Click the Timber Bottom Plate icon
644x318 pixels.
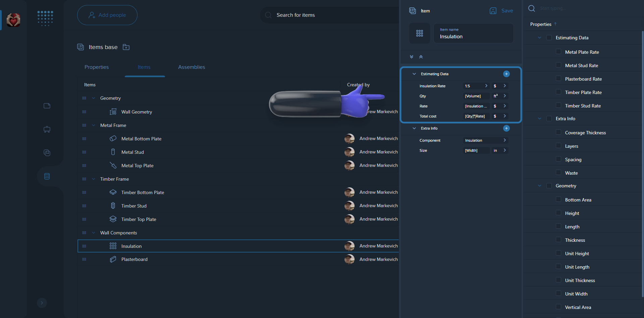(113, 192)
